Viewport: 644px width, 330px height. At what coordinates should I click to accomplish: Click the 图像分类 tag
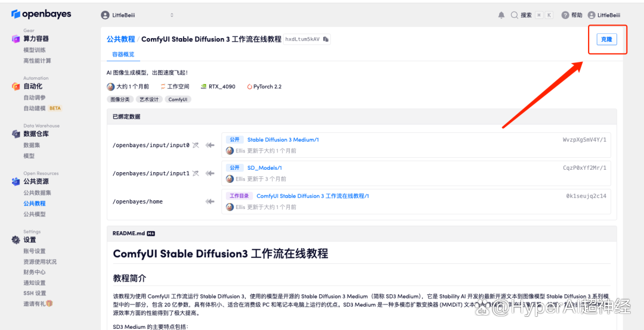(120, 99)
